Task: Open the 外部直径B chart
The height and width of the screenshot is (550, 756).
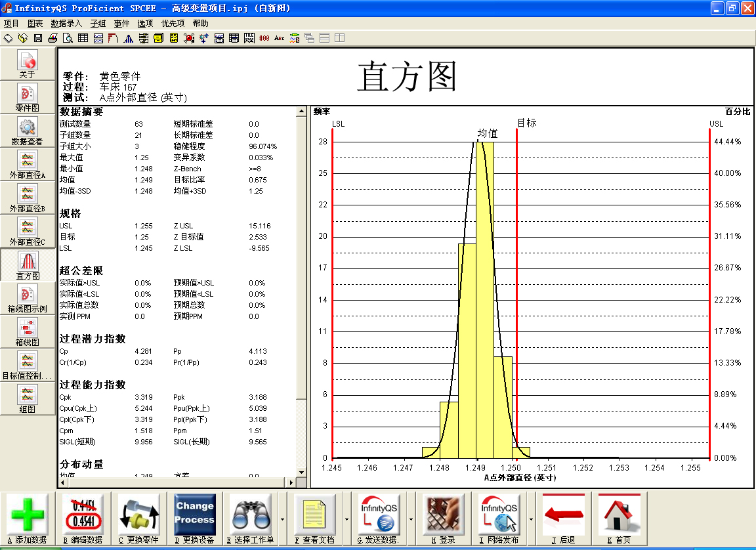Action: pyautogui.click(x=28, y=198)
